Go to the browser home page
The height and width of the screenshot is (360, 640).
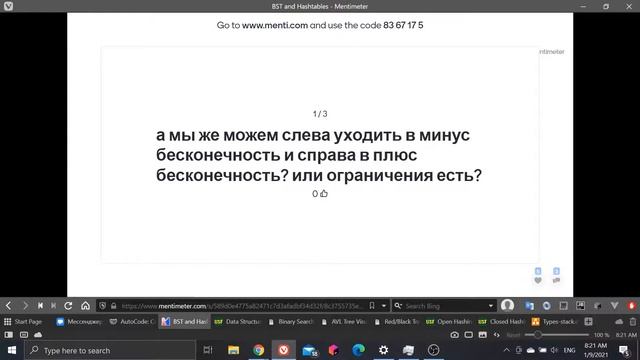coord(85,306)
